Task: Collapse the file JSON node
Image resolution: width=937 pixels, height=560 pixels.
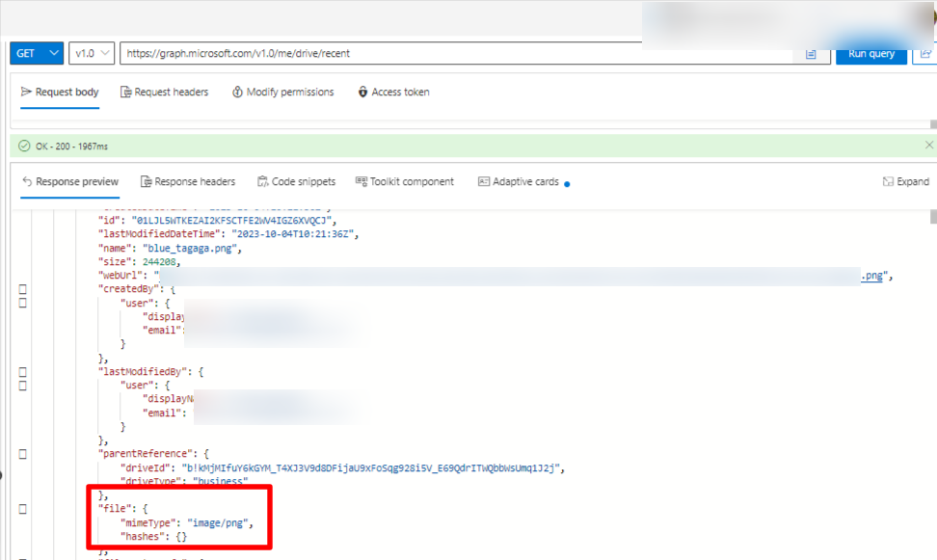Action: [23, 509]
